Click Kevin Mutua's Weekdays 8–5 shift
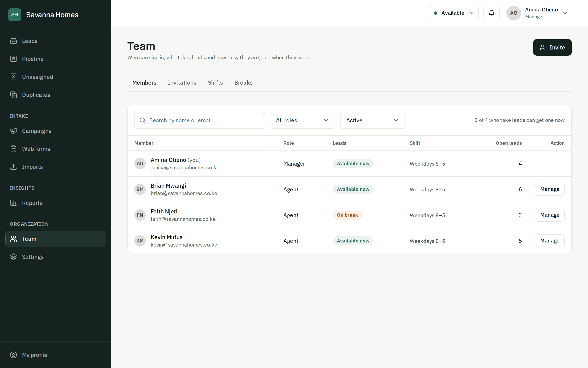This screenshot has height=368, width=588. pyautogui.click(x=427, y=241)
